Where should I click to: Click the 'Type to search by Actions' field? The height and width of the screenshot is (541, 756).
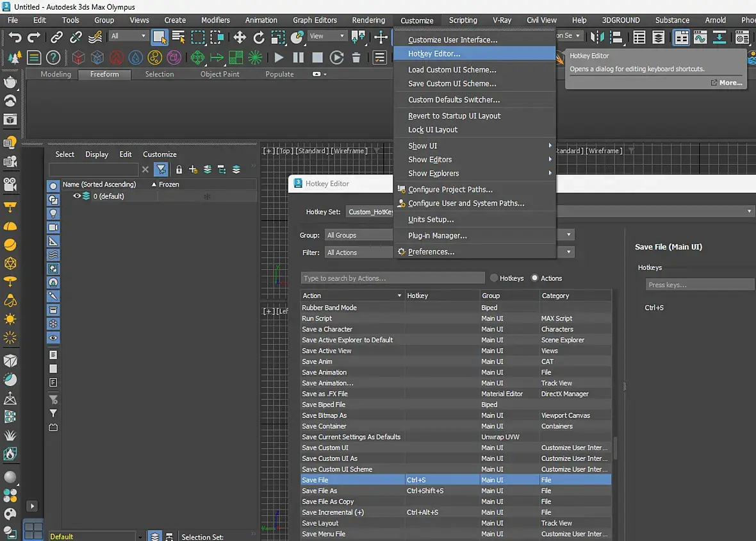[x=392, y=278]
